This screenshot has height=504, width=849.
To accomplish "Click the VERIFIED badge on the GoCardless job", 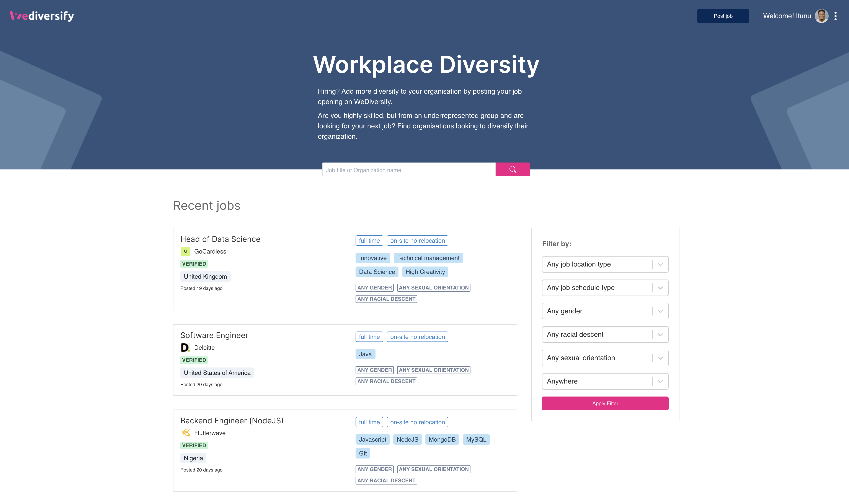I will click(x=194, y=263).
